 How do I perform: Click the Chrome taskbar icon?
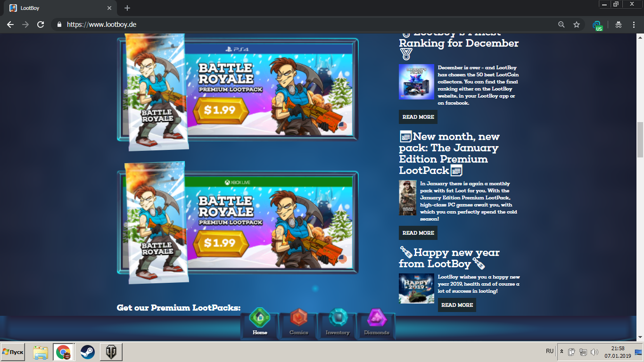click(64, 352)
